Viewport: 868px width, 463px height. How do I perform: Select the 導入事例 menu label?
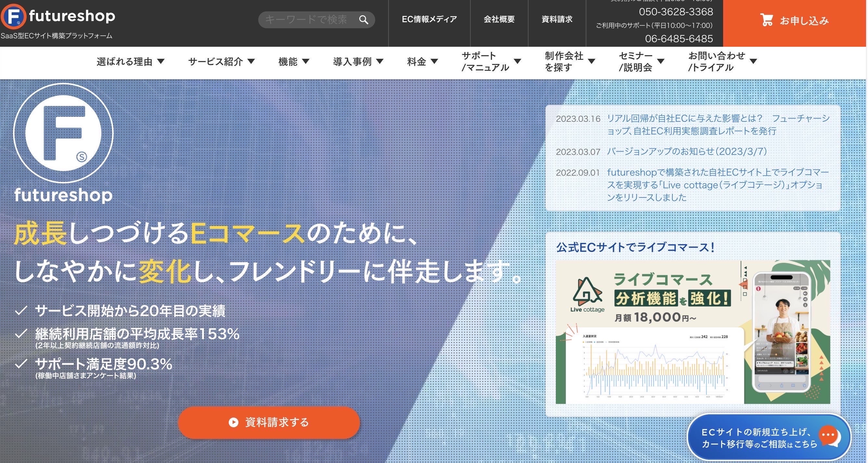click(352, 62)
